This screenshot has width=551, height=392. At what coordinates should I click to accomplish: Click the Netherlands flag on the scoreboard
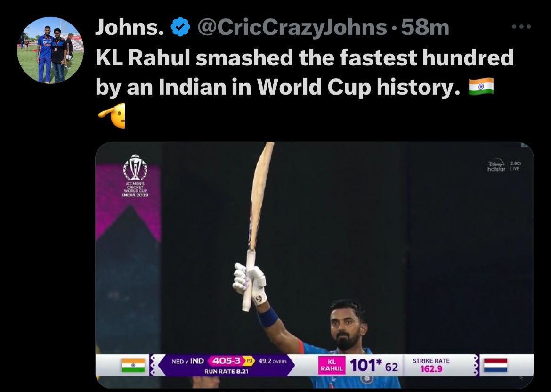click(x=496, y=365)
